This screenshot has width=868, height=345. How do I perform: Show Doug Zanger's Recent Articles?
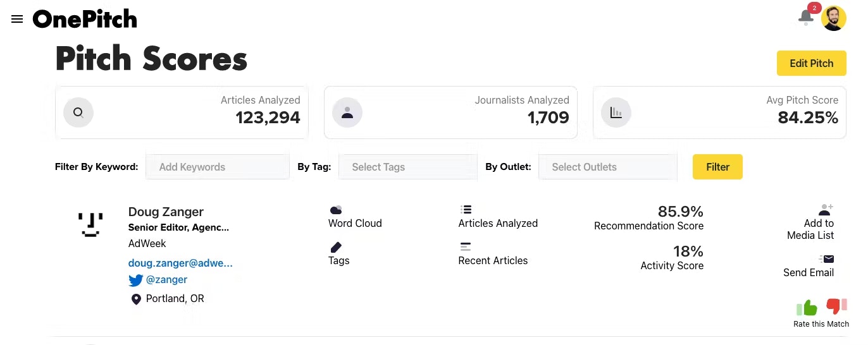click(493, 254)
